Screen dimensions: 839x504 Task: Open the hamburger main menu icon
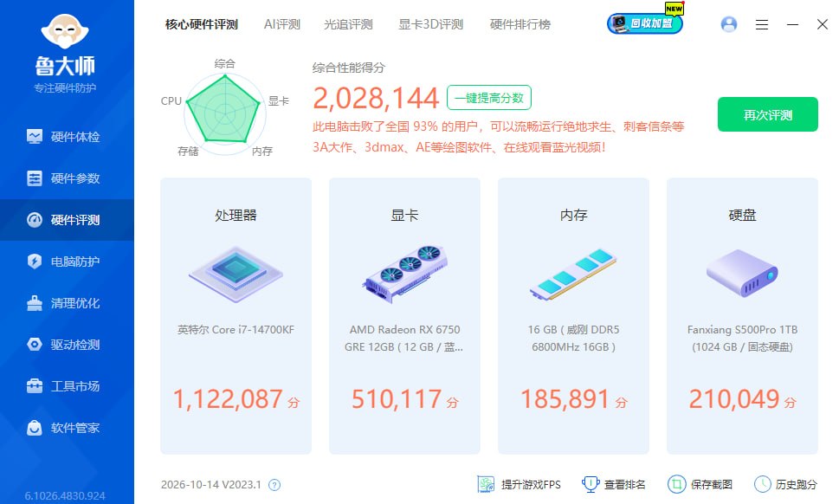pos(762,24)
